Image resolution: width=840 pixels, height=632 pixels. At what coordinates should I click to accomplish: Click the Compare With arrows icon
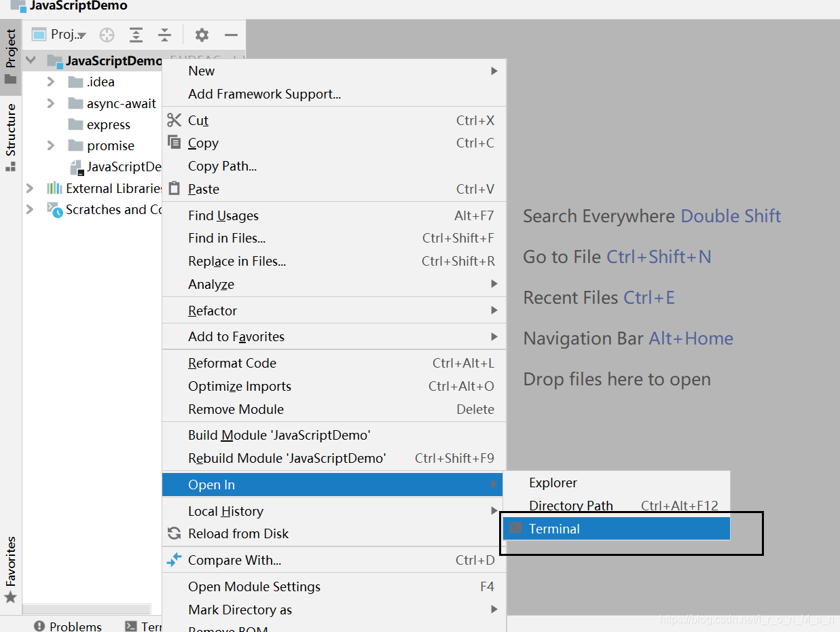(175, 560)
